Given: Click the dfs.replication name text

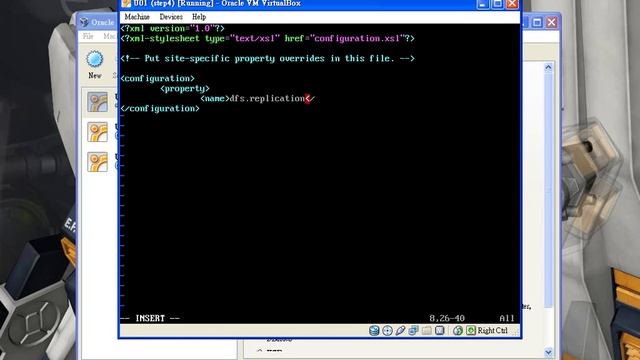Looking at the screenshot, I should [267, 98].
